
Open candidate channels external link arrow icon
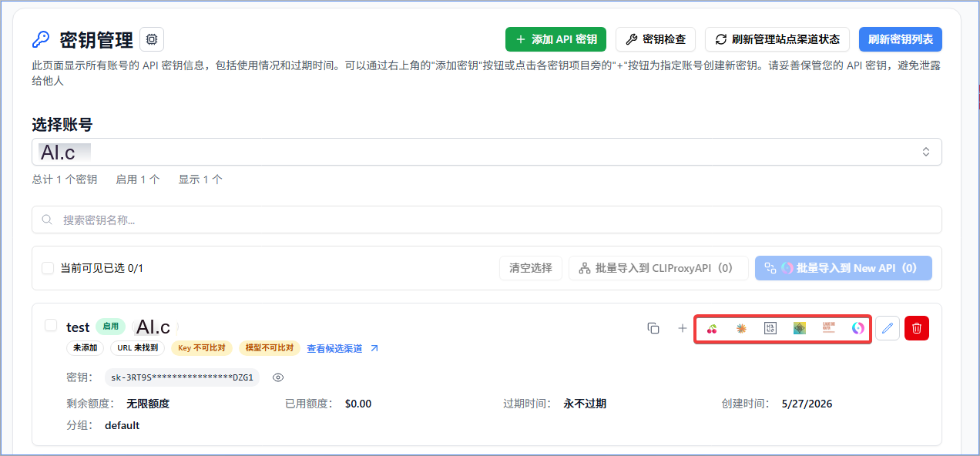(x=374, y=348)
